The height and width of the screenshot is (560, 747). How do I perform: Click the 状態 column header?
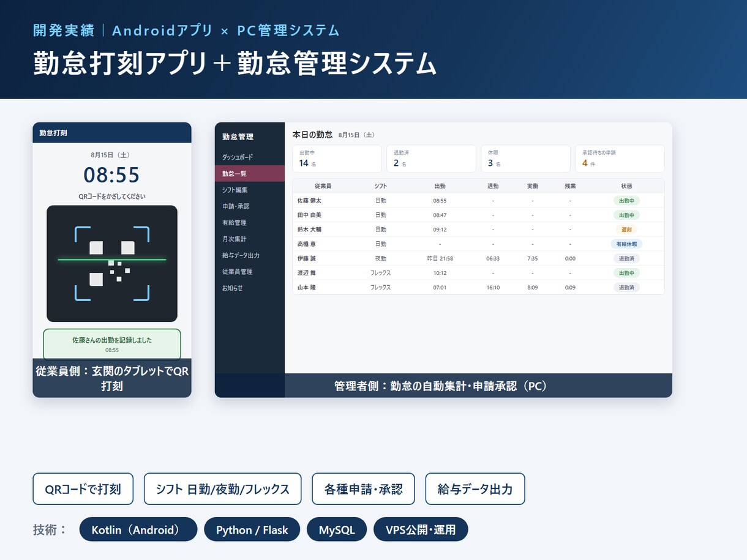(626, 186)
